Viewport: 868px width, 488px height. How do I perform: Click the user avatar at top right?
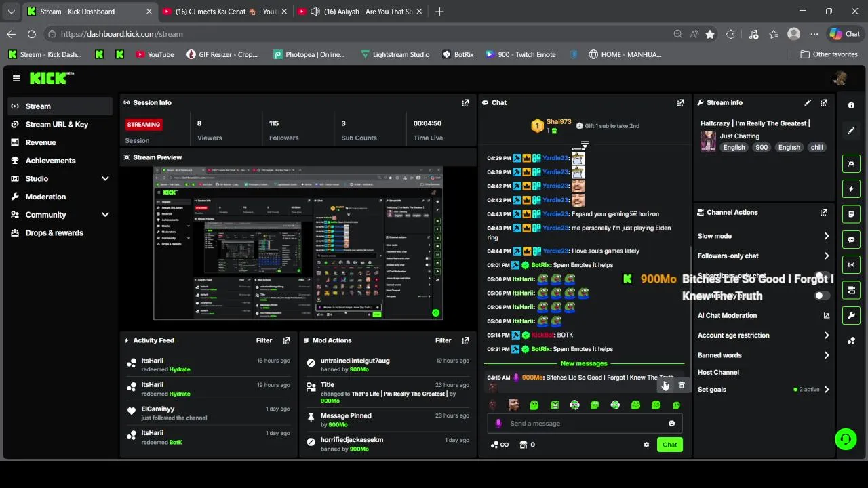pyautogui.click(x=840, y=78)
